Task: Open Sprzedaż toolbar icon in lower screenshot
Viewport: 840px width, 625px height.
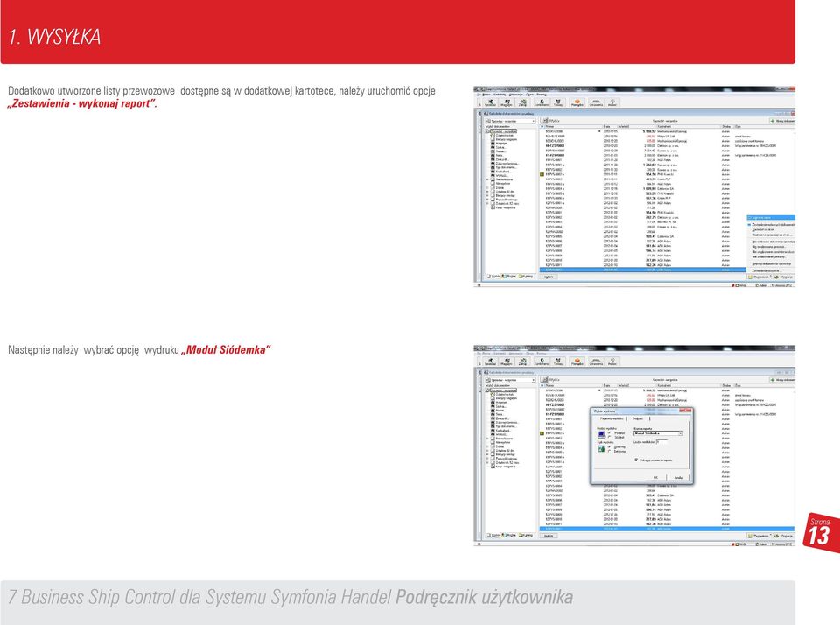Action: pos(490,362)
